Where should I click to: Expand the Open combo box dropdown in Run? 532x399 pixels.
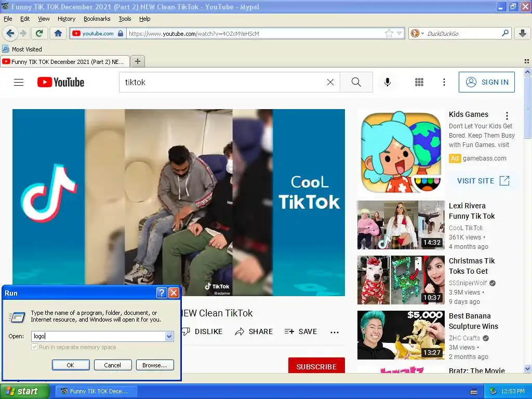coord(169,336)
